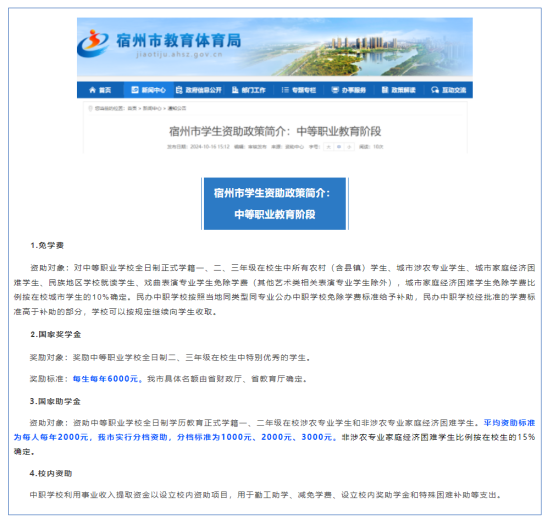The width and height of the screenshot is (554, 520).
Task: Click the 互动交流 chat bubble icon
Action: [435, 90]
